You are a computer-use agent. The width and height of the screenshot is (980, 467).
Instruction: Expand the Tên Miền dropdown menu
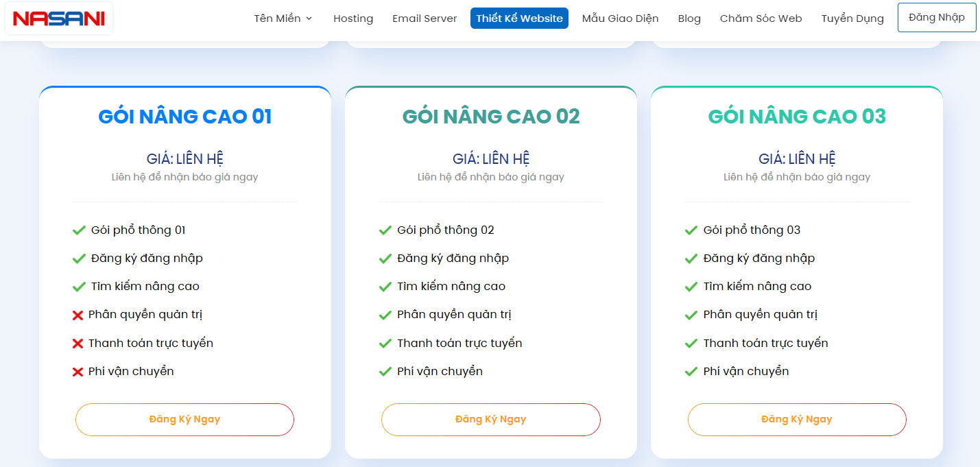282,19
